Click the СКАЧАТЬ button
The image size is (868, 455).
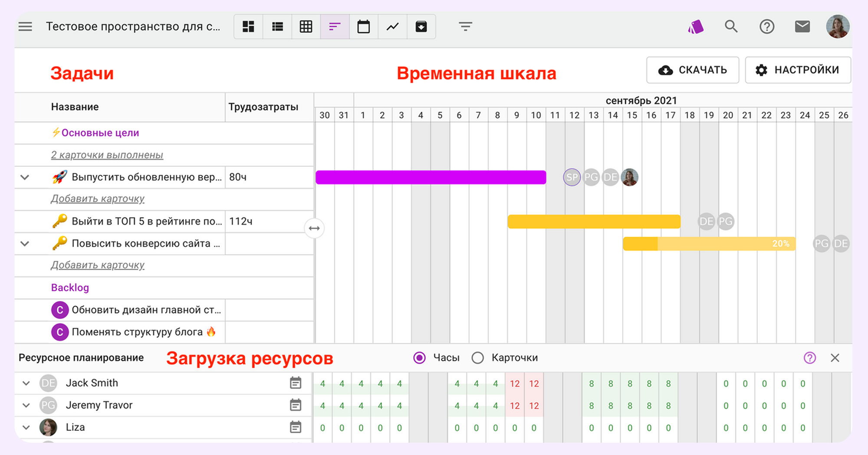(x=692, y=70)
